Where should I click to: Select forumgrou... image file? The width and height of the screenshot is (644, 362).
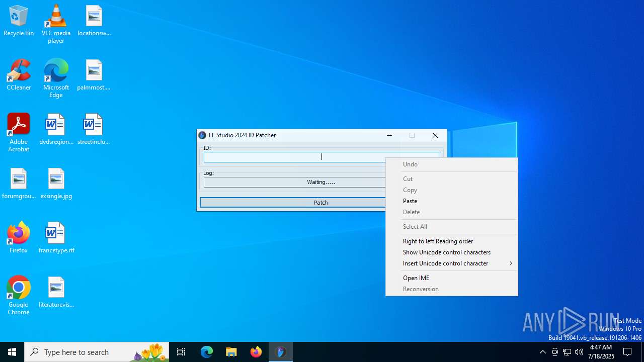tap(19, 184)
